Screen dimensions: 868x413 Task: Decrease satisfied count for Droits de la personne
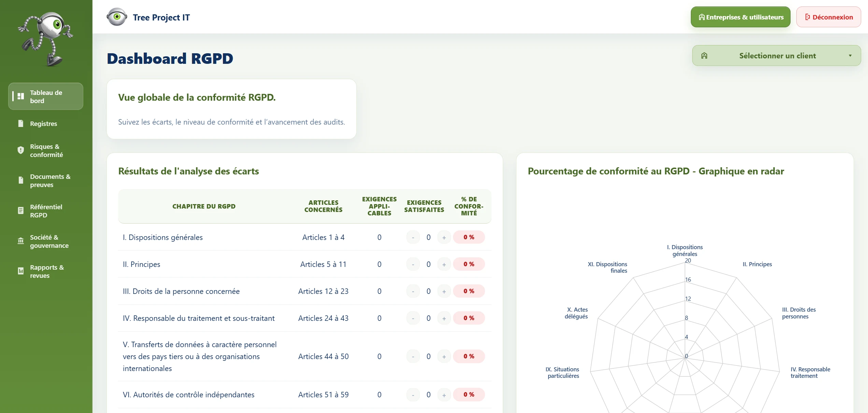coord(413,291)
